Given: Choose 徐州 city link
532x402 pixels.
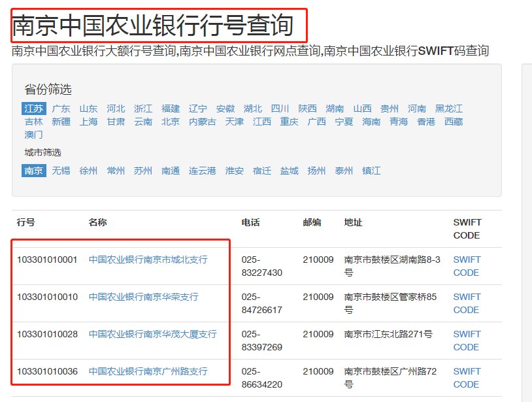Looking at the screenshot, I should click(x=88, y=171).
